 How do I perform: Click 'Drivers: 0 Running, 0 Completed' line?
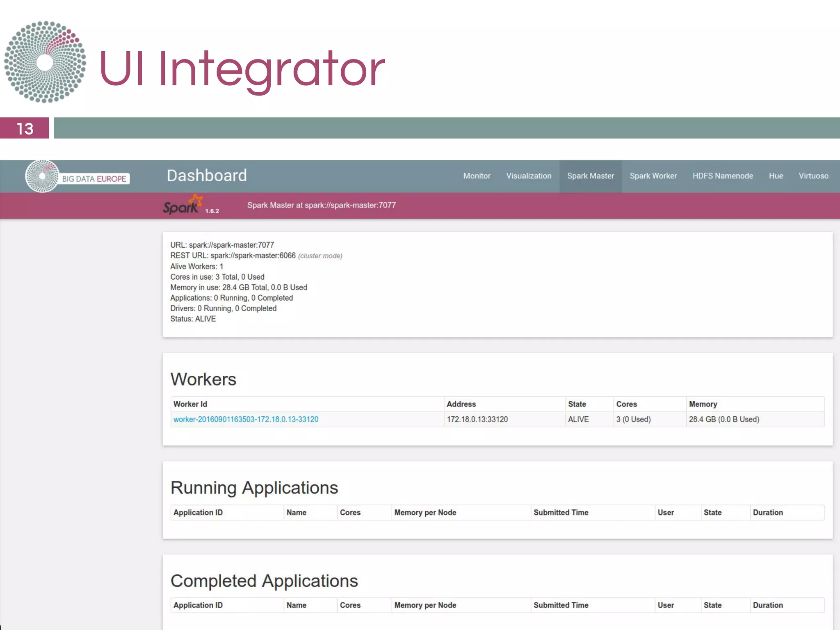[223, 308]
